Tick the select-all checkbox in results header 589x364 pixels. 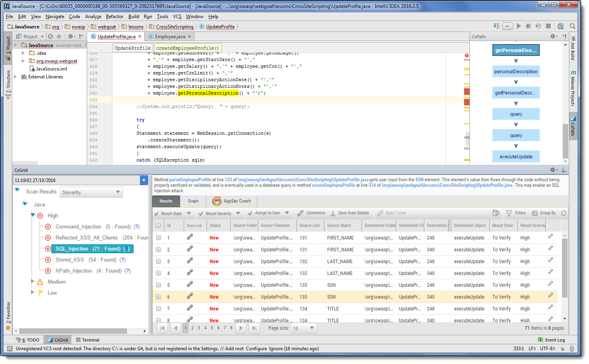pyautogui.click(x=158, y=226)
